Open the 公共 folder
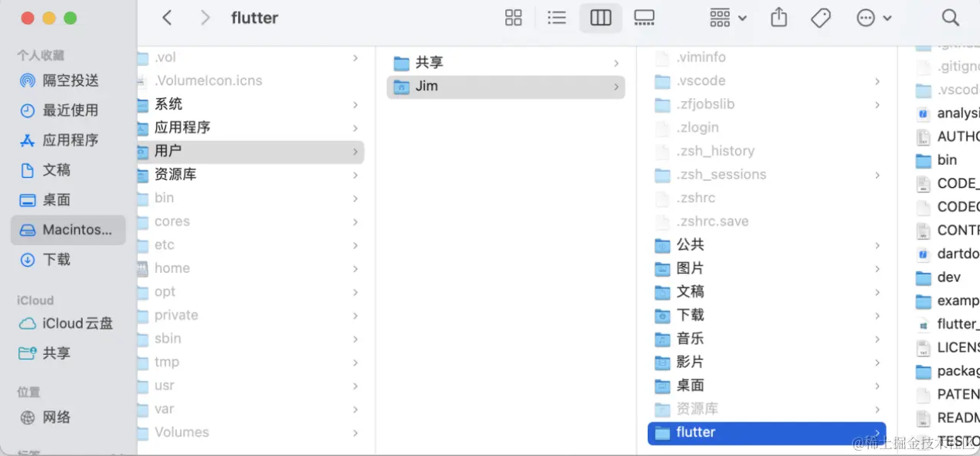980x456 pixels. tap(766, 244)
